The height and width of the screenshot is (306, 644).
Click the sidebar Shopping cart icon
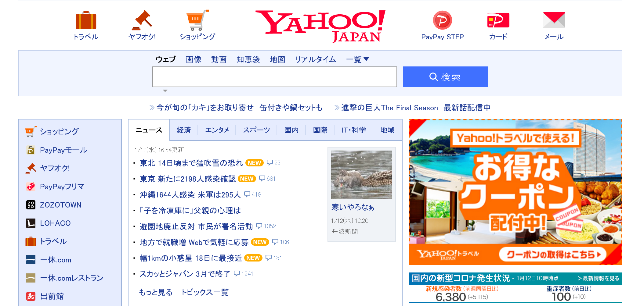(x=31, y=132)
